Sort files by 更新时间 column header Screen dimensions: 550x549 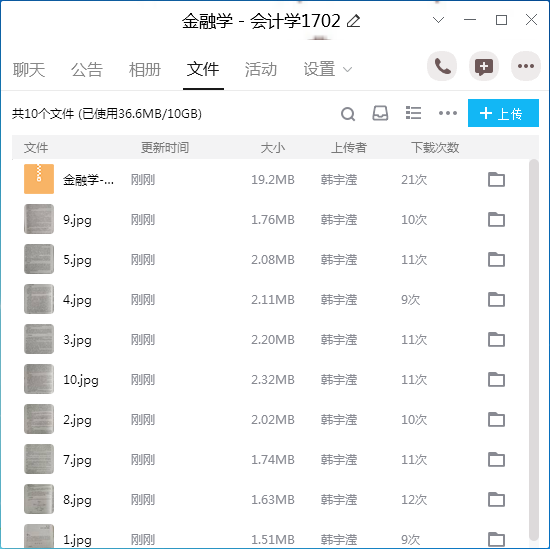(x=165, y=147)
